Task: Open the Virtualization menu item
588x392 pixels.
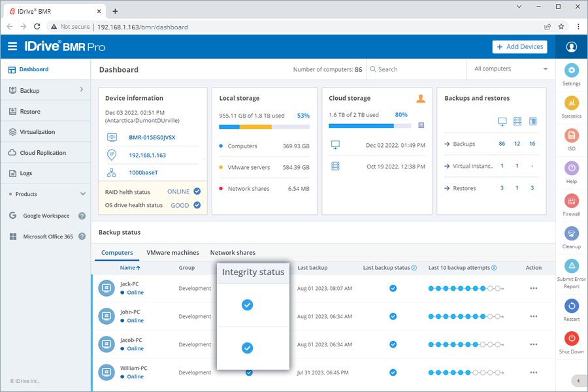Action: (x=45, y=132)
